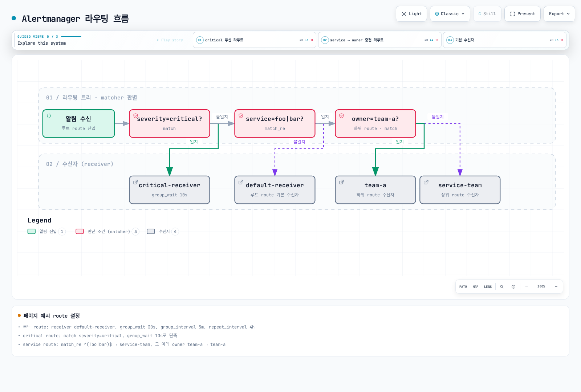Viewport: 581px width, 392px height.
Task: Click the search magnifier icon in canvas toolbar
Action: pos(502,287)
